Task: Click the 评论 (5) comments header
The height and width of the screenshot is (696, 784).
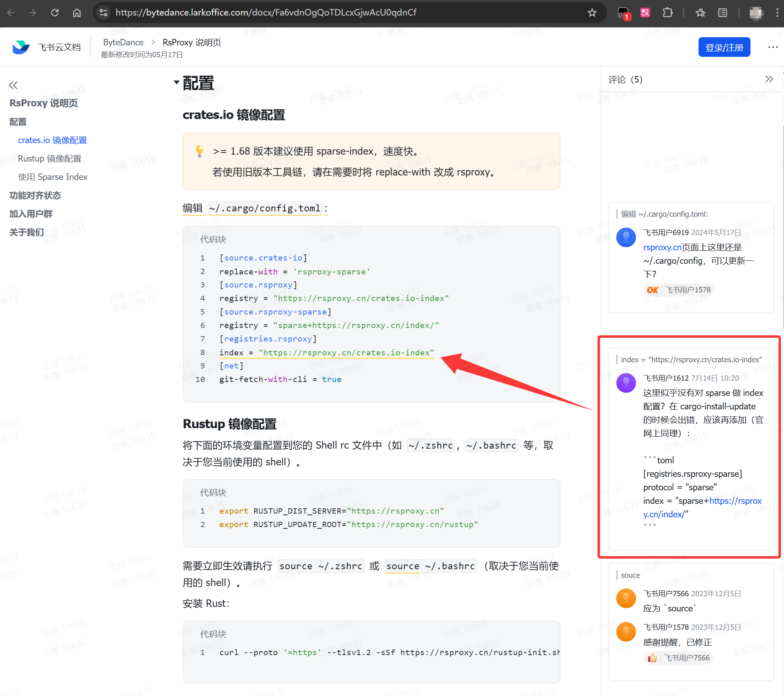Action: [x=625, y=79]
